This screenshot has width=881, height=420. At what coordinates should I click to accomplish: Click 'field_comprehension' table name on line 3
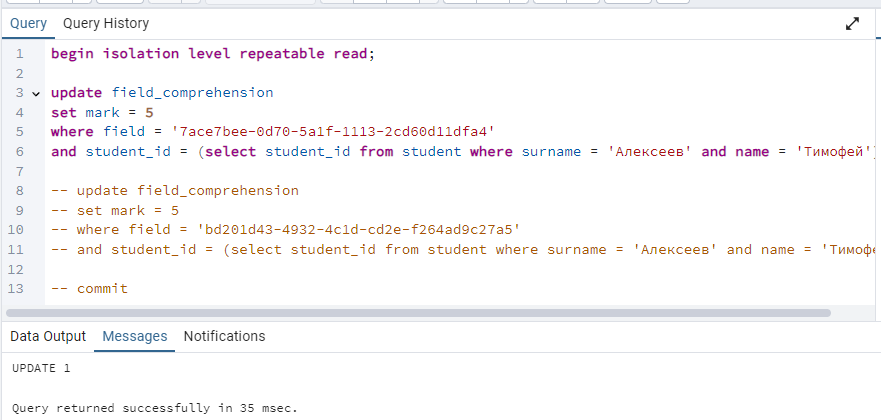point(193,93)
